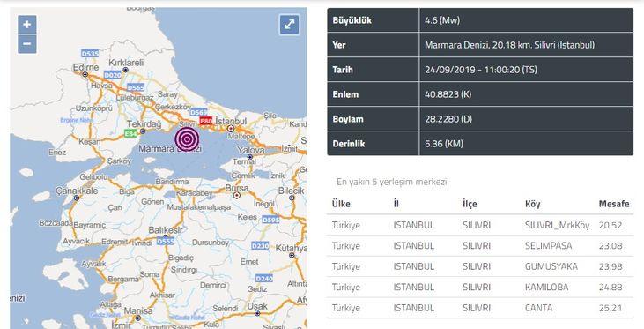Image resolution: width=644 pixels, height=329 pixels.
Task: Select the Büyüklük 4.6 (Mw) row
Action: point(480,20)
